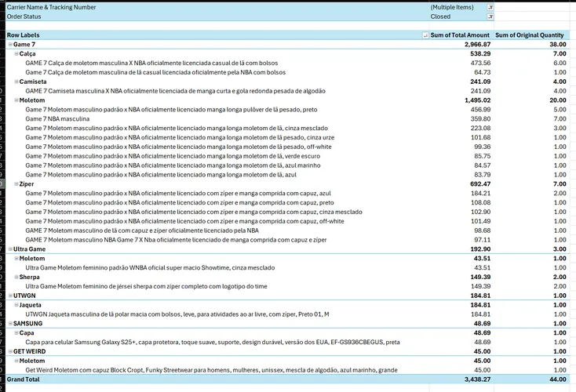
Task: Click the Grand Total quantity 44.00
Action: [558, 379]
